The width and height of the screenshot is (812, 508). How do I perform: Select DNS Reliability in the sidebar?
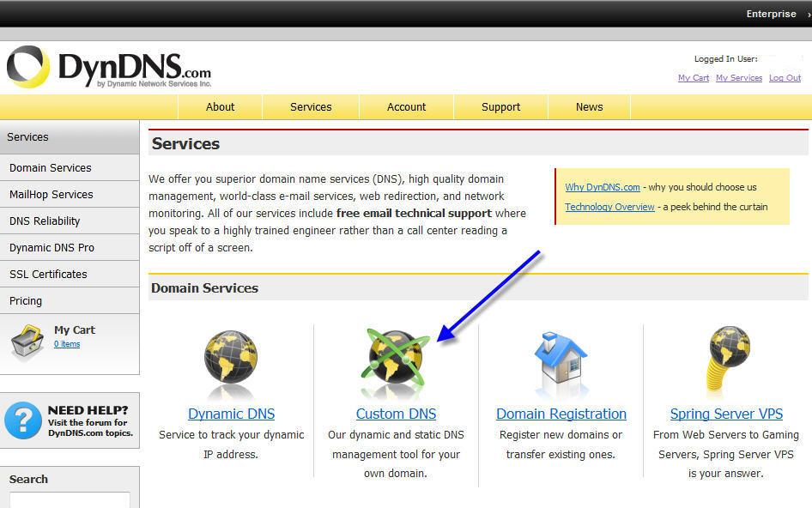click(x=70, y=221)
